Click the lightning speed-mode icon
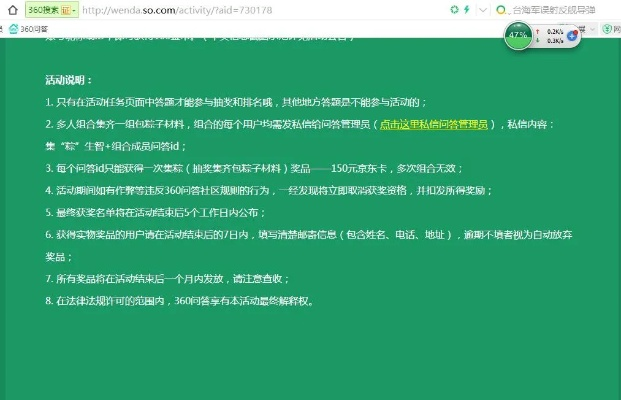 466,10
